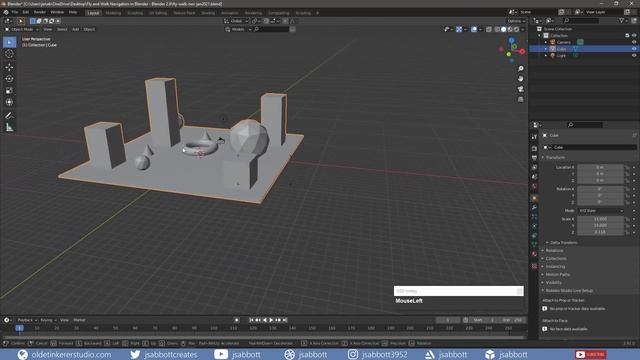
Task: Open the Physics properties tab
Action: tap(534, 226)
